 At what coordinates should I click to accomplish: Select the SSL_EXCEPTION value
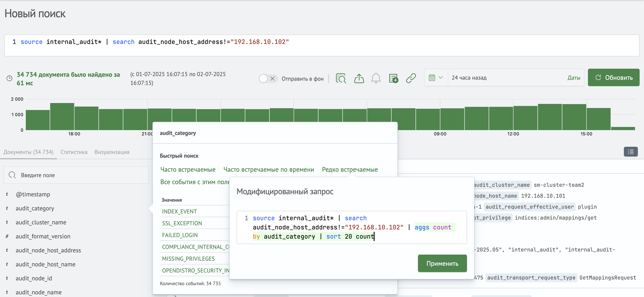click(182, 223)
